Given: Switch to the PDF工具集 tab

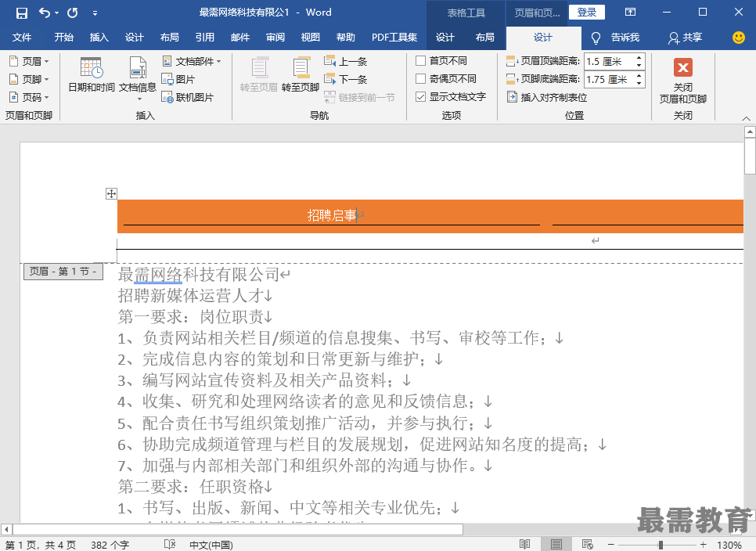Looking at the screenshot, I should [394, 38].
